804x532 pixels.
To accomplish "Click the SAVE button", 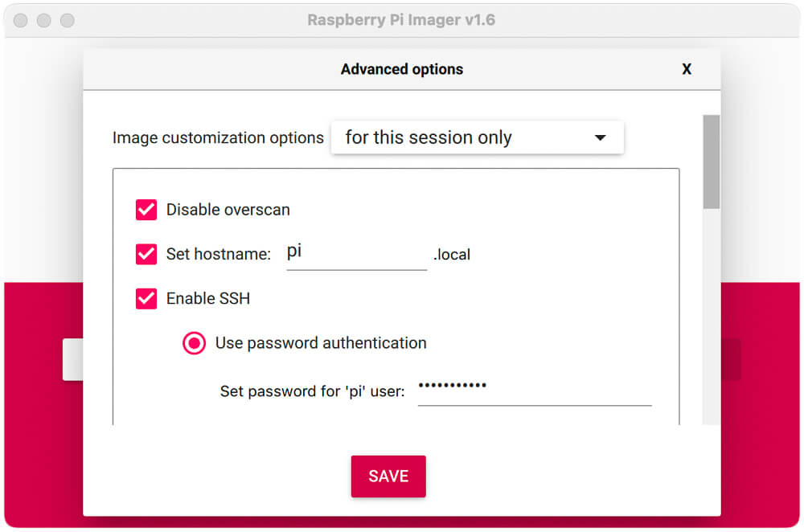I will pyautogui.click(x=388, y=476).
